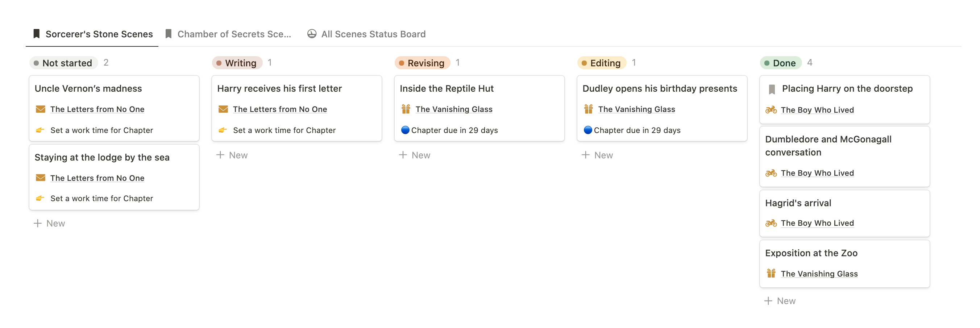Click pointing hand icon on Harry receives letter card
This screenshot has width=980, height=328.
223,130
